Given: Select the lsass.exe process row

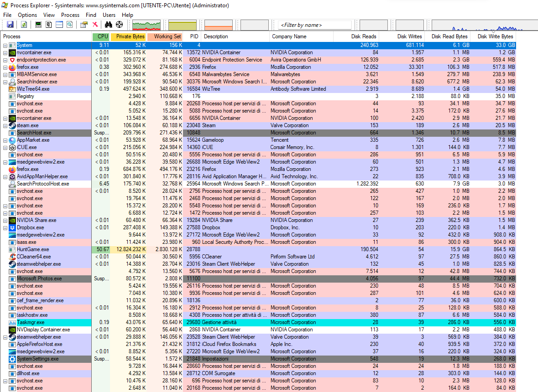Looking at the screenshot, I should pos(258,242).
